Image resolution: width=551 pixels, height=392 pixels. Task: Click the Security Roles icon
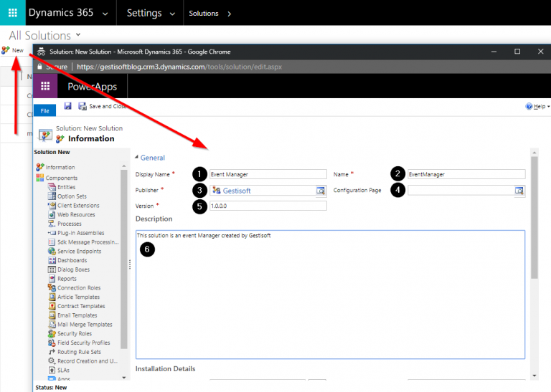(52, 333)
